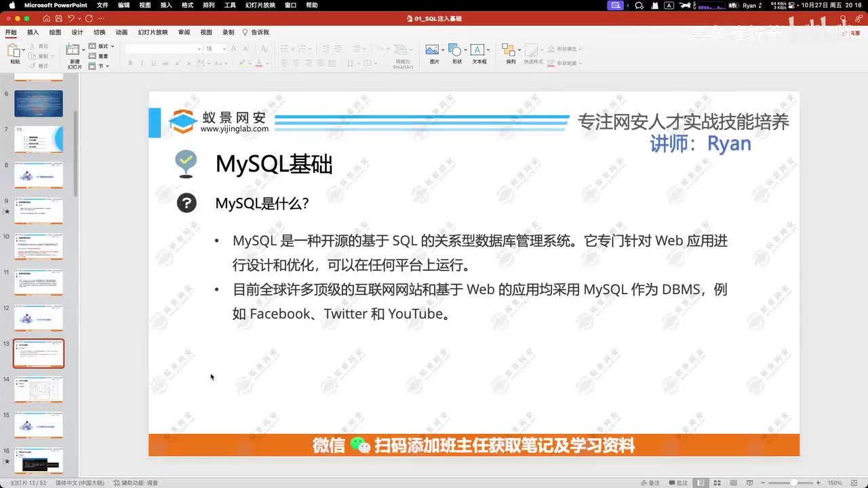Expand the 图片 picture dropdown arrow
The image size is (868, 488).
(442, 50)
